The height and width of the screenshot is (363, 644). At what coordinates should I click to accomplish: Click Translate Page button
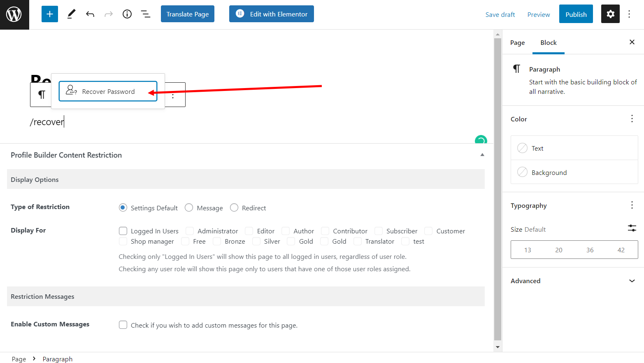coord(188,14)
